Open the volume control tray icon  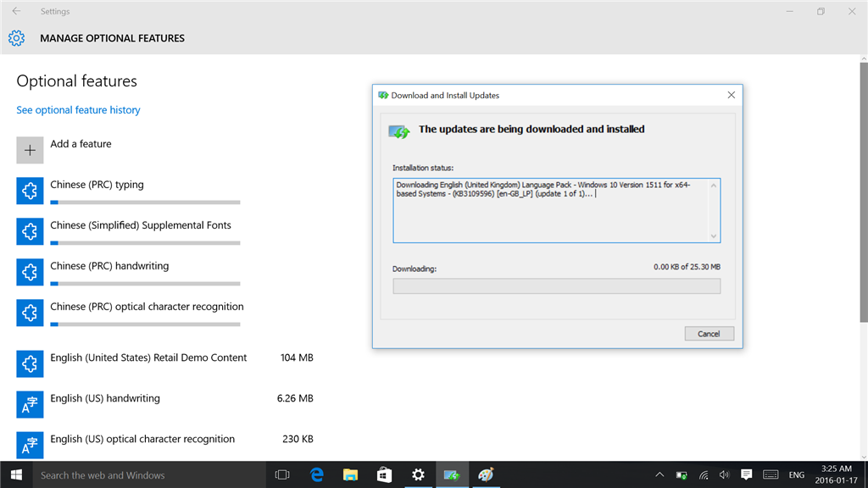(724, 474)
